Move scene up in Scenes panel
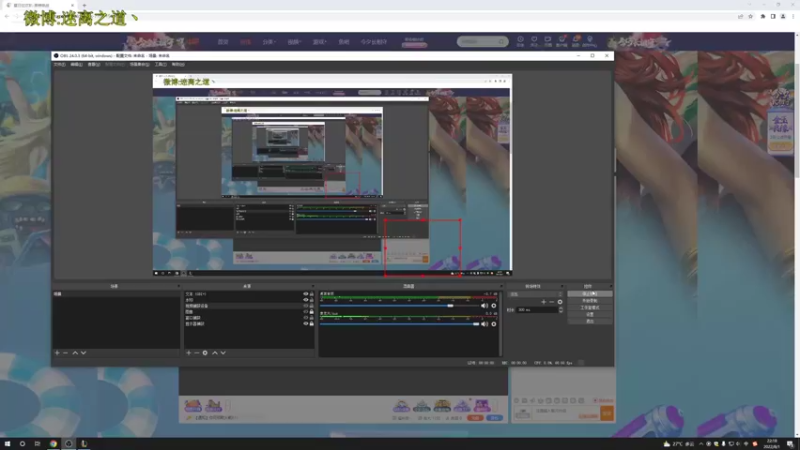 (75, 353)
